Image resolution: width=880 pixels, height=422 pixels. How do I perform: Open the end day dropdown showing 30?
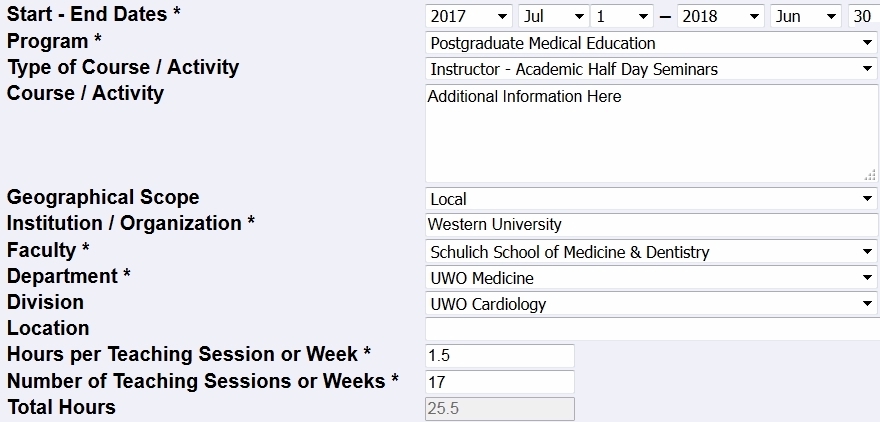tap(863, 17)
